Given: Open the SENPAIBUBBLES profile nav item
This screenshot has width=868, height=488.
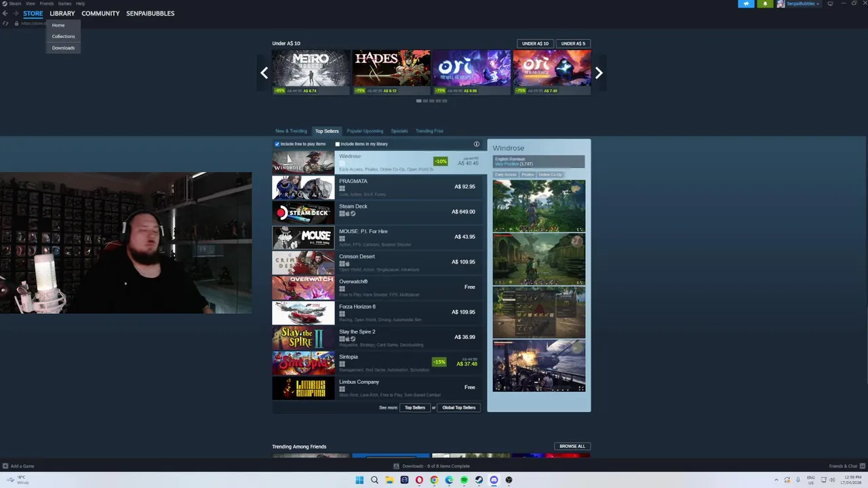Looking at the screenshot, I should coord(150,14).
